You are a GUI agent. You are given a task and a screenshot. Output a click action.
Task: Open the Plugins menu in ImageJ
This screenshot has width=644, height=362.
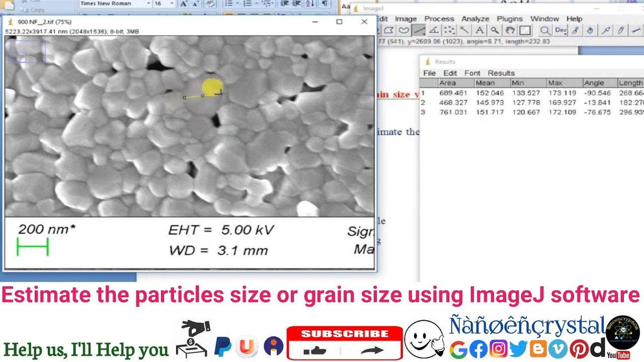click(x=510, y=19)
